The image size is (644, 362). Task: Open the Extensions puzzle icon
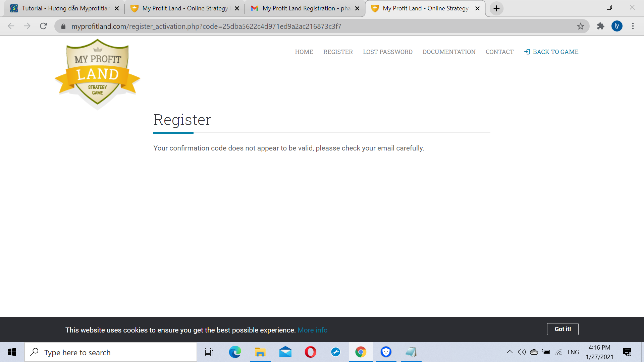600,26
